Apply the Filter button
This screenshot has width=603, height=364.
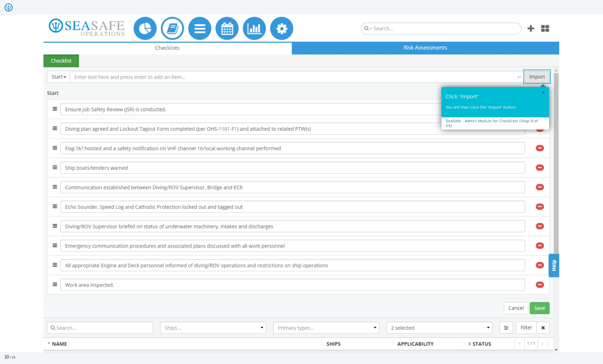click(x=526, y=328)
